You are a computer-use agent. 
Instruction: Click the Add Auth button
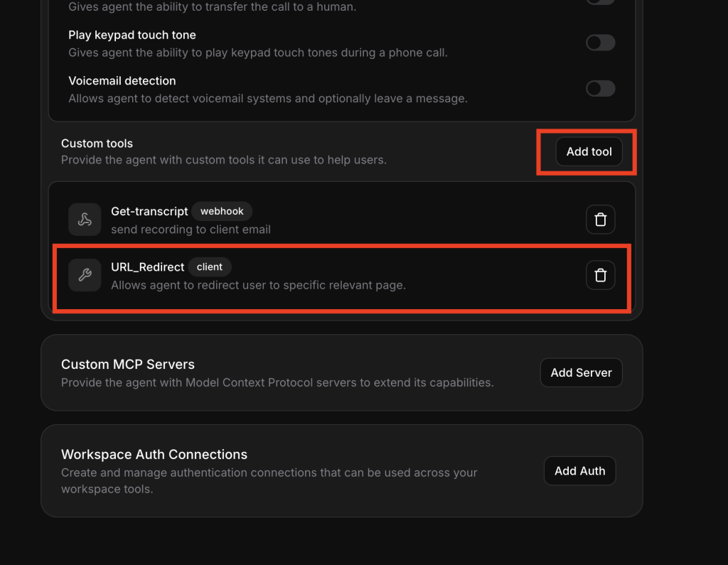[x=579, y=470]
